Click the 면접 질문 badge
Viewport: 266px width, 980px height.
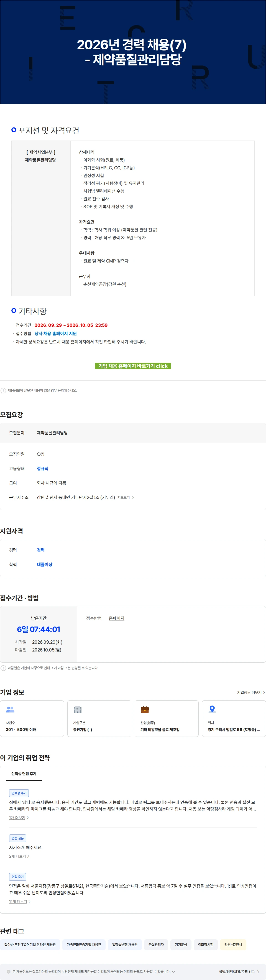pyautogui.click(x=17, y=838)
